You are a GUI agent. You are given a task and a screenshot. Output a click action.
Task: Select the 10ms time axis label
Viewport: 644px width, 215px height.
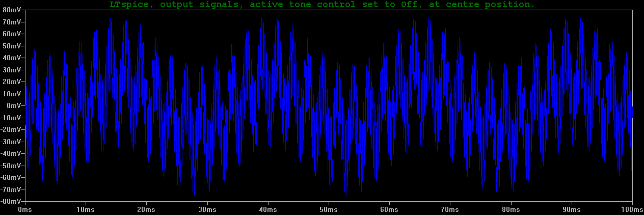86,209
